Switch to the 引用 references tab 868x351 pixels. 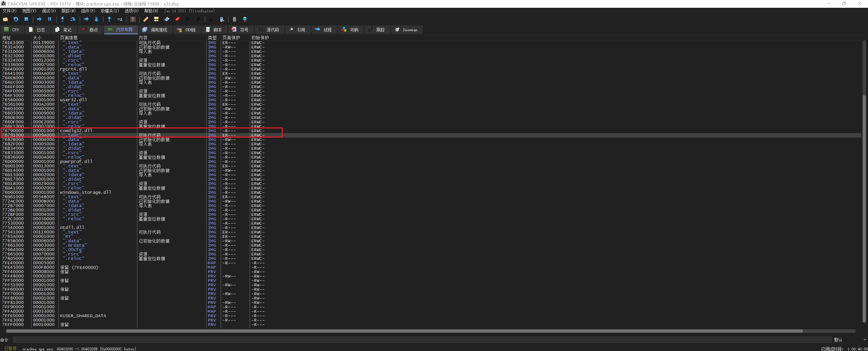click(x=298, y=30)
